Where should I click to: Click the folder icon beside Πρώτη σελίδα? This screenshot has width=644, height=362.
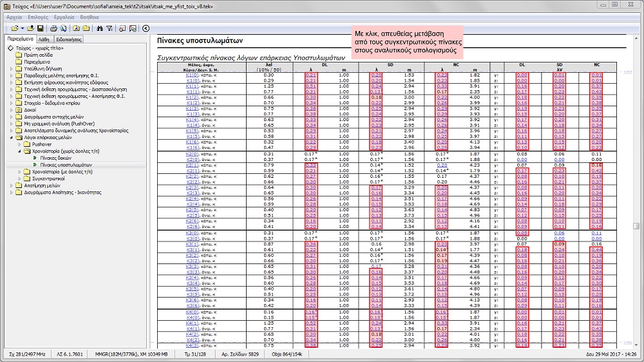[19, 55]
